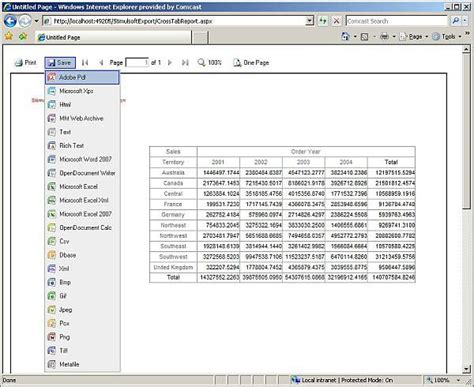Switch to One Page view mode
Screen dimensions: 474x387
click(251, 63)
